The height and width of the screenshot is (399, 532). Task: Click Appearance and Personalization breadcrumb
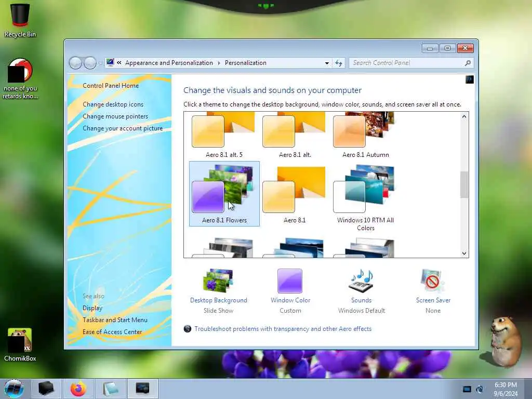pyautogui.click(x=169, y=63)
